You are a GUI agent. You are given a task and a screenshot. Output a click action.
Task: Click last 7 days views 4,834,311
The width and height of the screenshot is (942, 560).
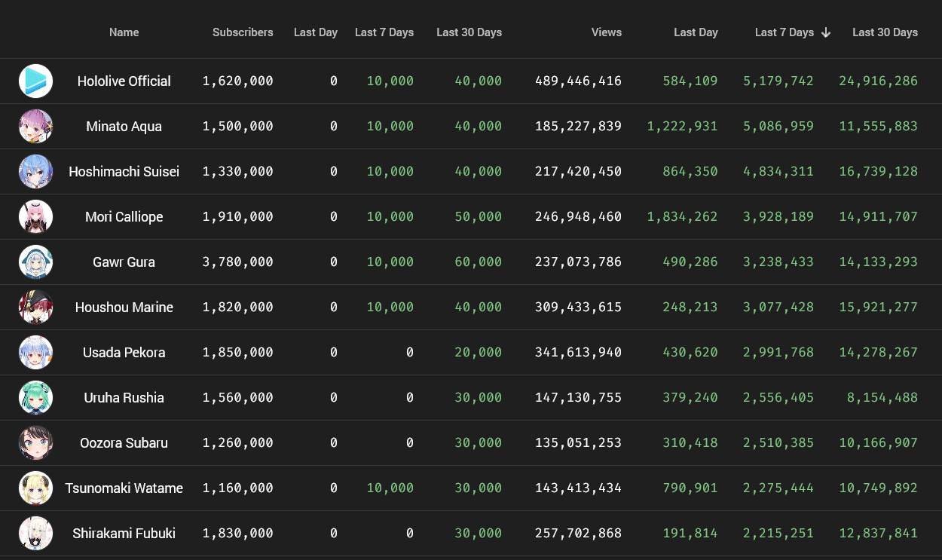[x=778, y=171]
